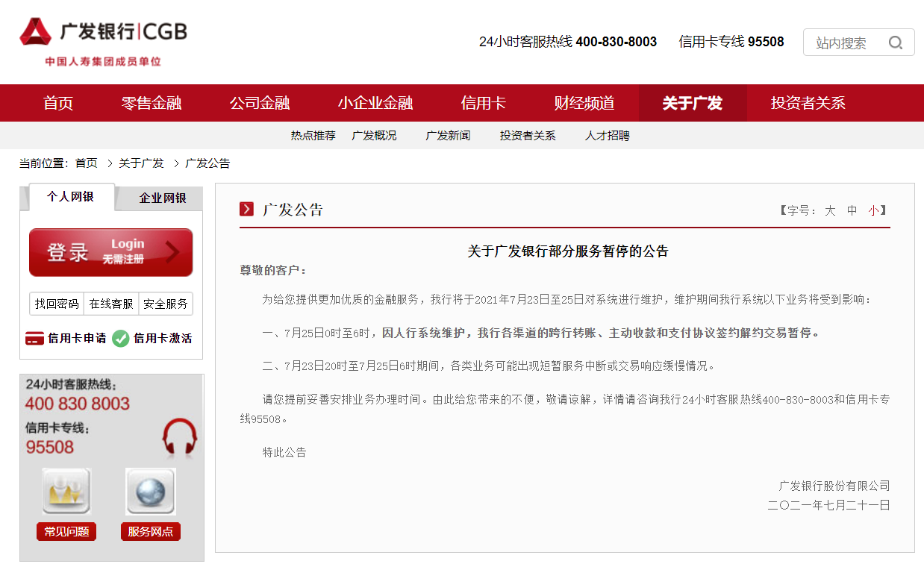Screen dimensions: 924x564
Task: Open the 首页 main navigation item
Action: tap(58, 103)
